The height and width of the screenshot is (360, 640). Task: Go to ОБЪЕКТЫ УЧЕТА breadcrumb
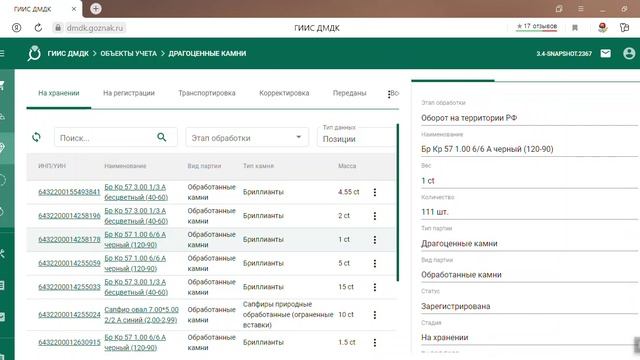(x=129, y=53)
